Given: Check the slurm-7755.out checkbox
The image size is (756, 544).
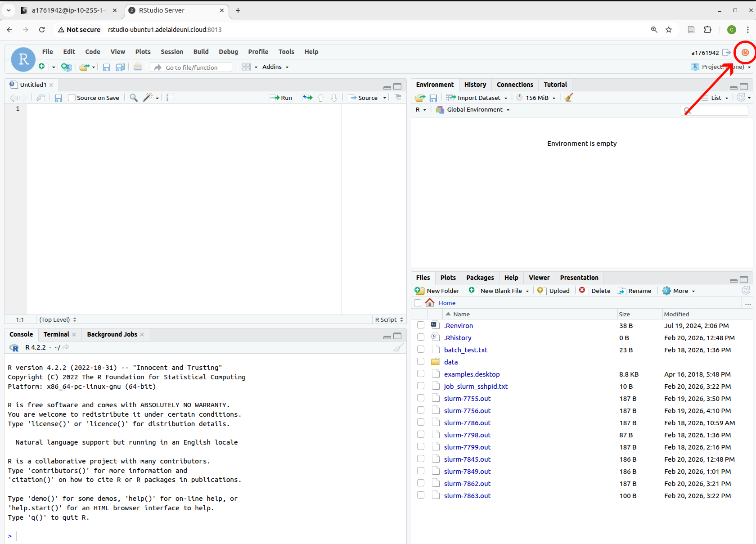Looking at the screenshot, I should (421, 398).
